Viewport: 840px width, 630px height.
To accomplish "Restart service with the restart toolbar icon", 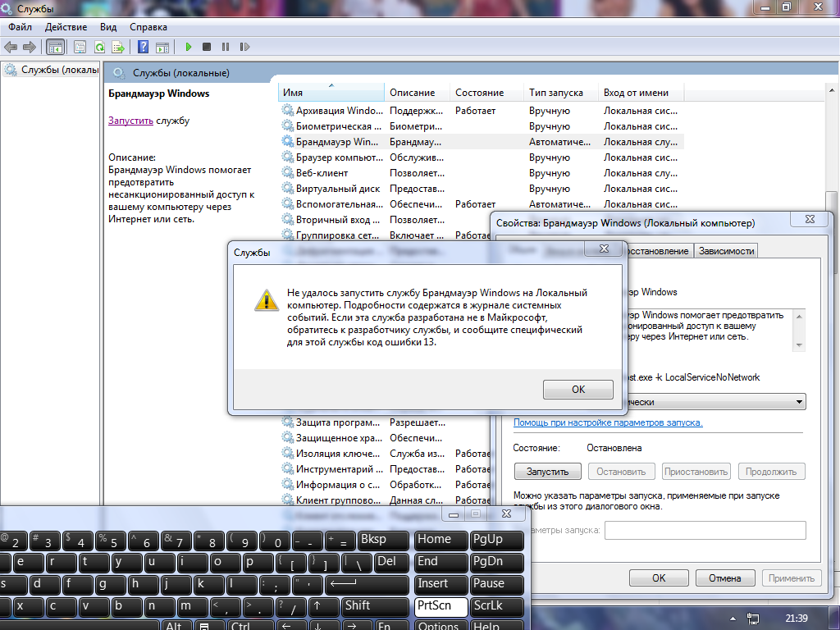I will [244, 47].
